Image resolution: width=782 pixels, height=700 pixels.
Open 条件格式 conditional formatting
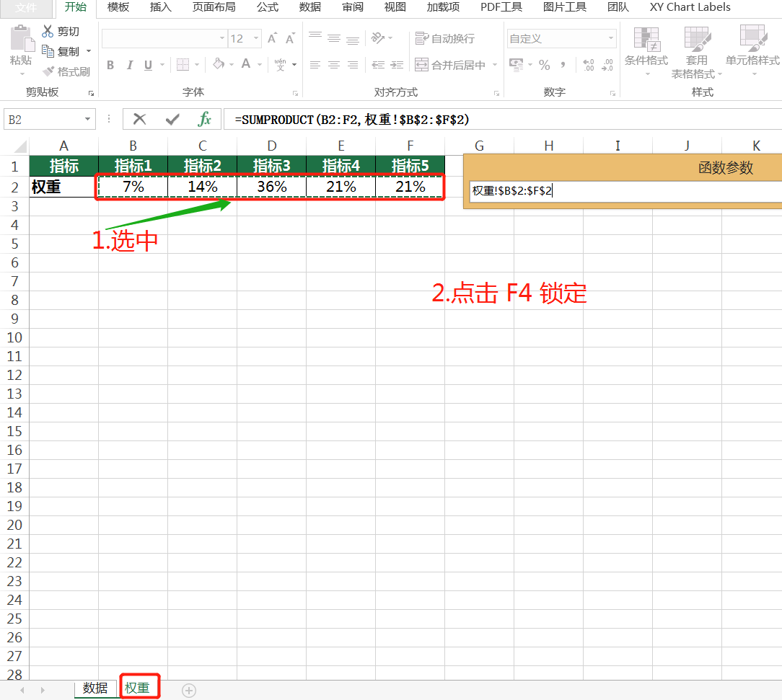pyautogui.click(x=646, y=51)
